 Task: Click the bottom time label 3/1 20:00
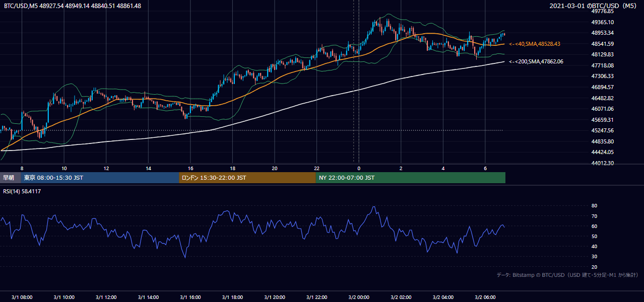275,297
